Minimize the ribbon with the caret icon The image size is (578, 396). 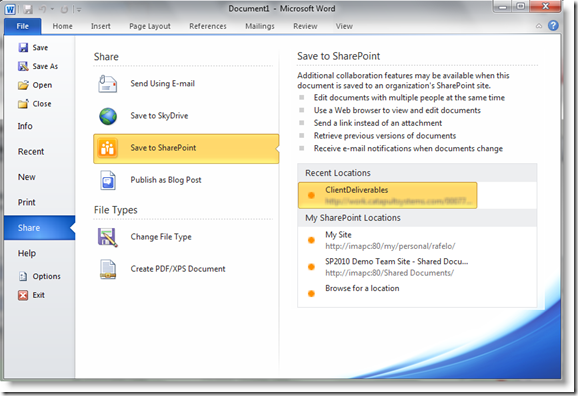pos(539,26)
